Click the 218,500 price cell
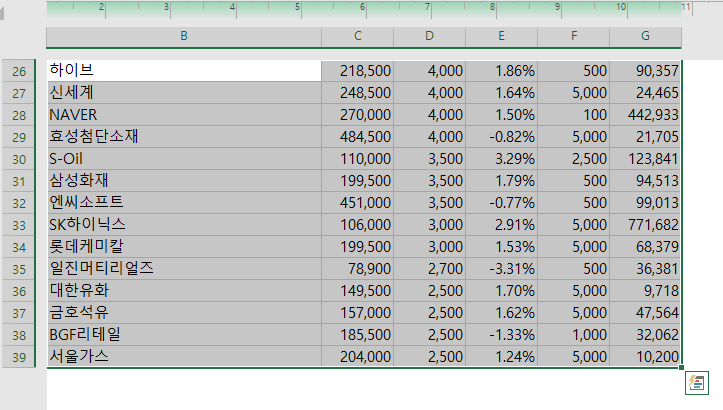Image resolution: width=723 pixels, height=410 pixels. click(357, 71)
